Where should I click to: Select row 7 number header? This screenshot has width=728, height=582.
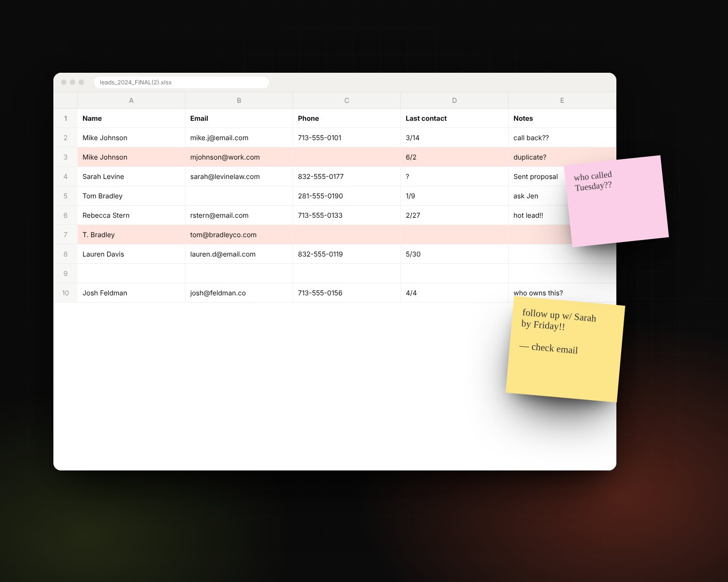66,235
